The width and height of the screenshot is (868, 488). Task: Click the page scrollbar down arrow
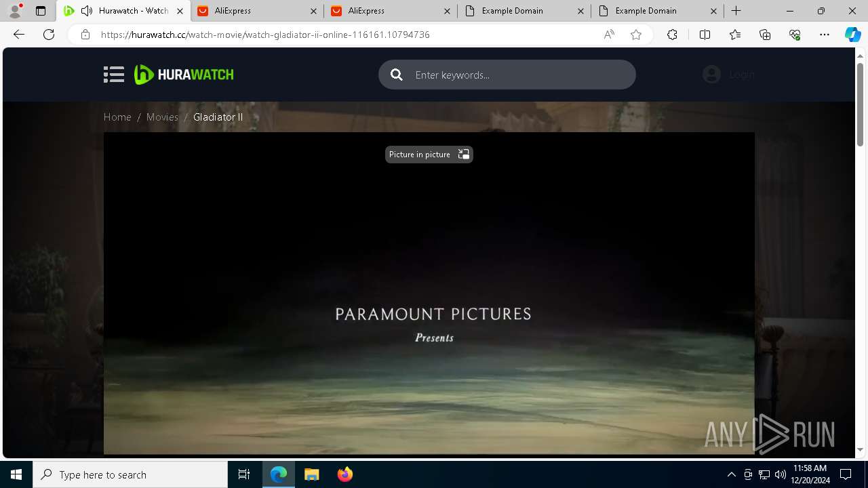point(861,449)
